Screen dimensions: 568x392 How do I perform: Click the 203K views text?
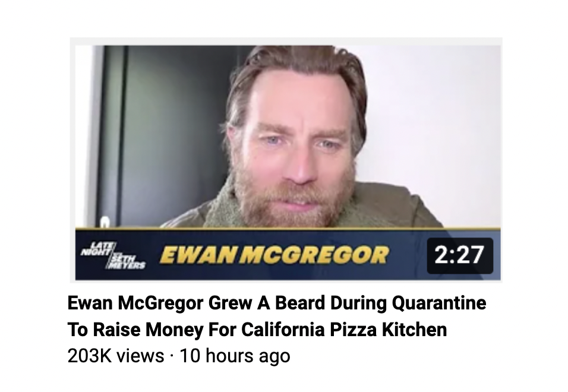pyautogui.click(x=115, y=356)
